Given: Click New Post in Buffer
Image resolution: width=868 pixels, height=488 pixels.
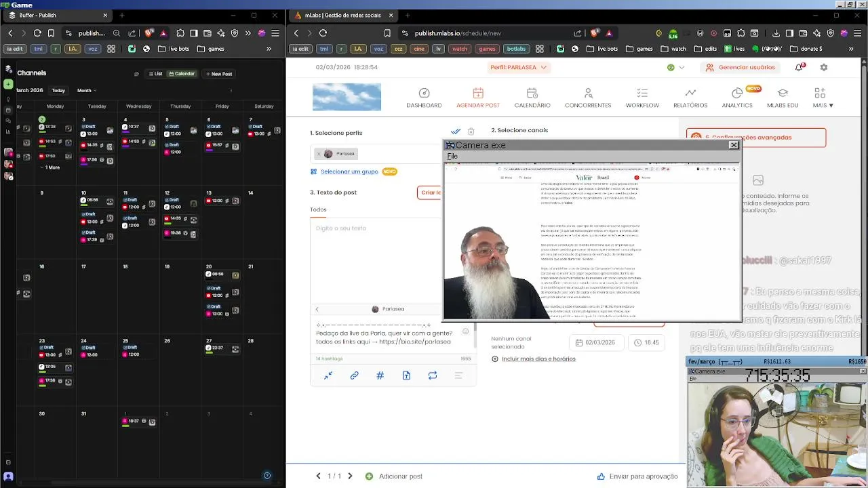Looking at the screenshot, I should coord(218,74).
